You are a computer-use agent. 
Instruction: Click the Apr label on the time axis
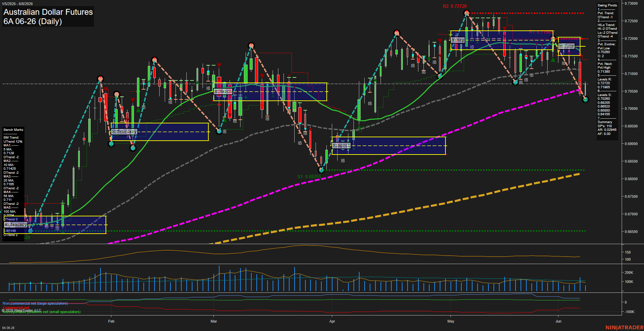pos(332,321)
